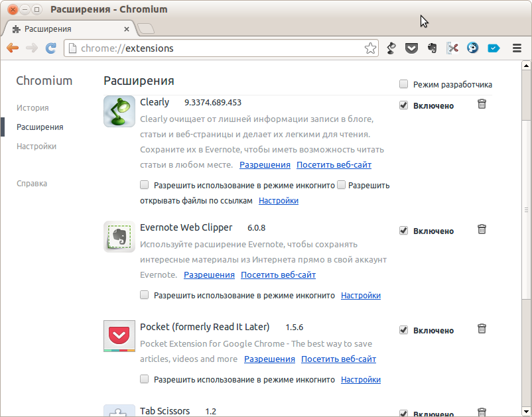Remove Evernote Web Clipper via trash icon
The image size is (532, 417).
pos(482,229)
